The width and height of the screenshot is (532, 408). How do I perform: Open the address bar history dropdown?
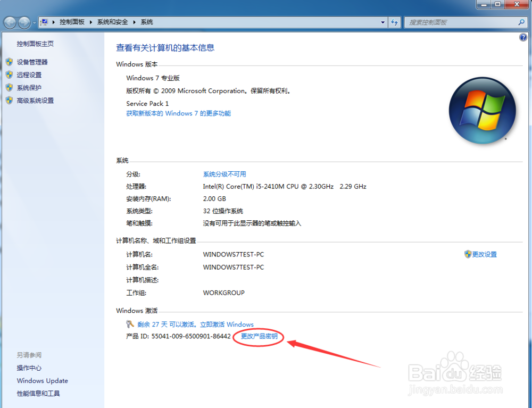[x=383, y=22]
